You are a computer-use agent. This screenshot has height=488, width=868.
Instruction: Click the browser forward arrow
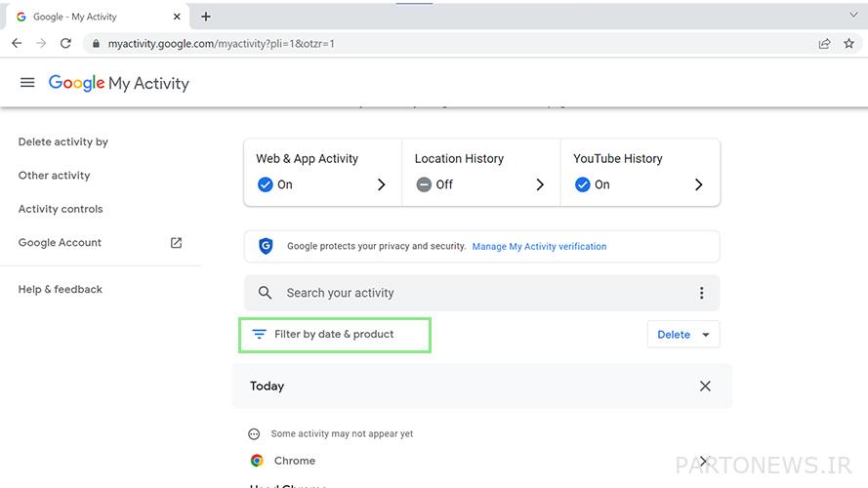click(x=41, y=43)
